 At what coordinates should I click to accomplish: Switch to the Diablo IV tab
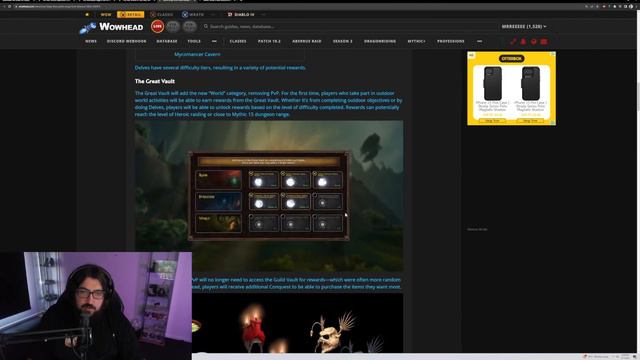[x=241, y=15]
